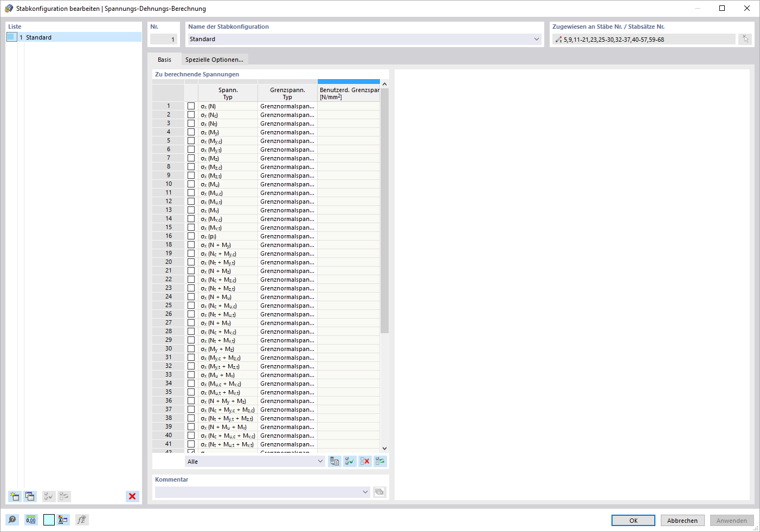Viewport: 760px width, 532px height.
Task: Click the Benutzerd. Grenzspannung column header
Action: [349, 93]
